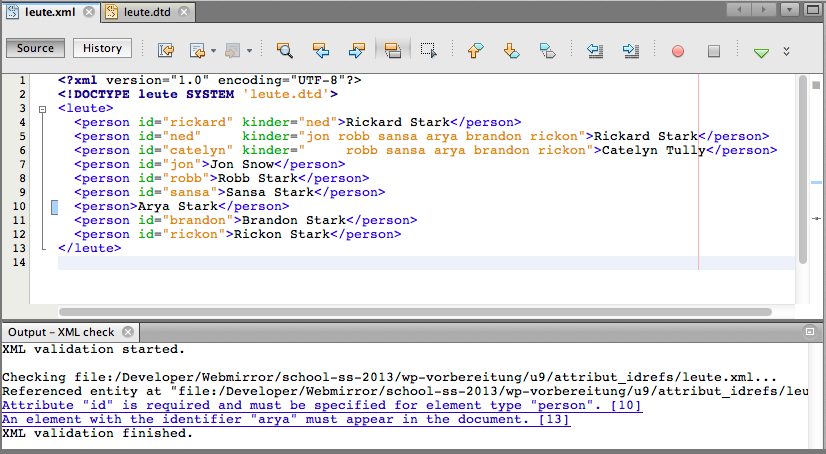This screenshot has height=454, width=826.
Task: Place cursor in empty line 14
Action: tap(426, 262)
